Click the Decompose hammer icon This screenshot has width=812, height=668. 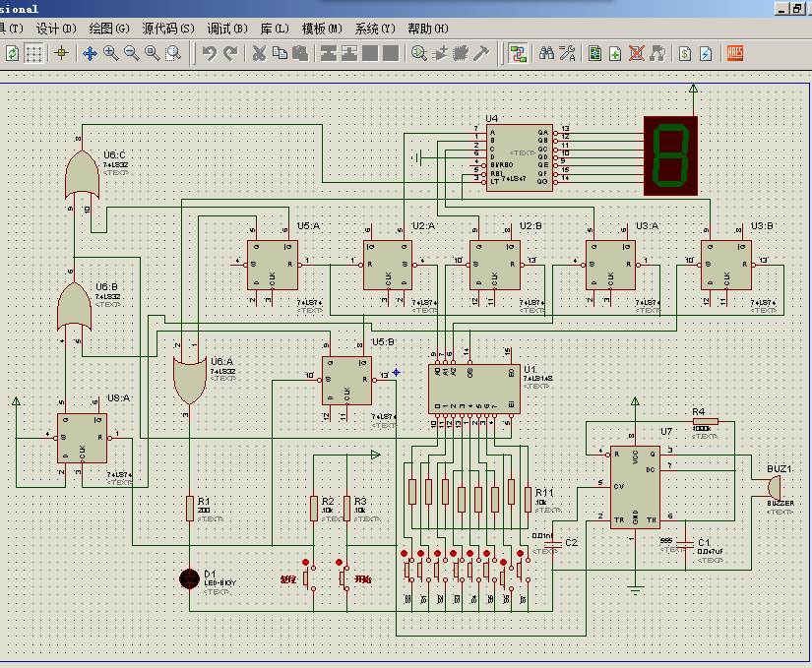[481, 53]
